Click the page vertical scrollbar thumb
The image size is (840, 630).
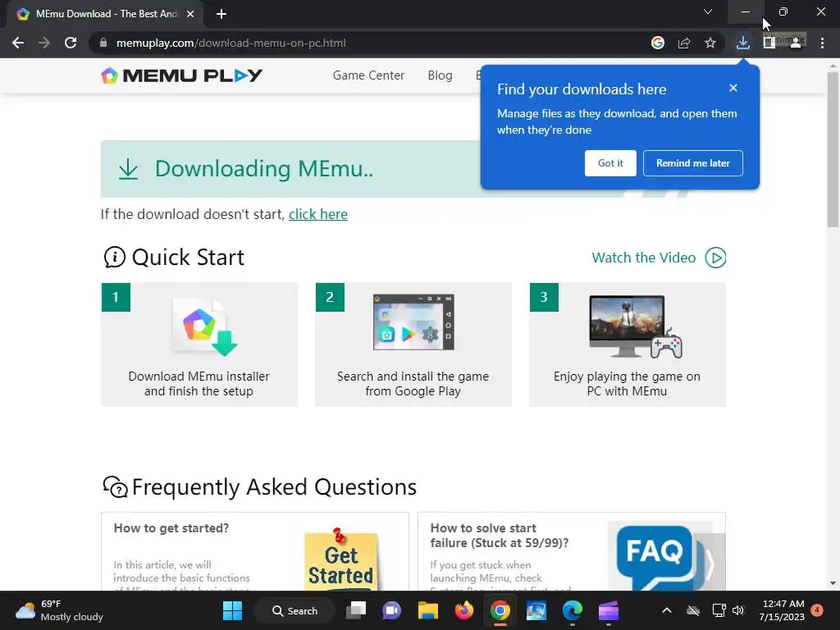point(833,149)
